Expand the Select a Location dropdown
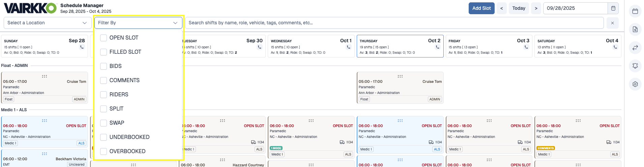The image size is (644, 167). (47, 23)
